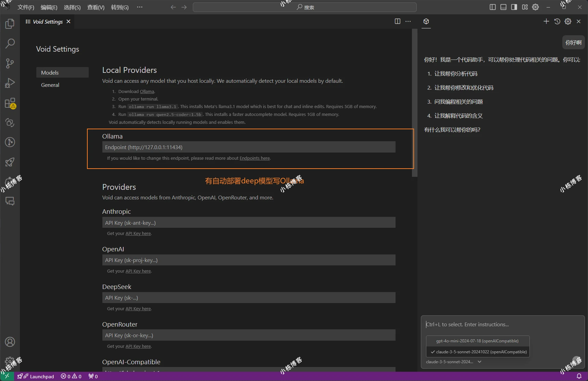Open the Explorer view in activity bar
Image resolution: width=588 pixels, height=381 pixels.
(x=10, y=24)
